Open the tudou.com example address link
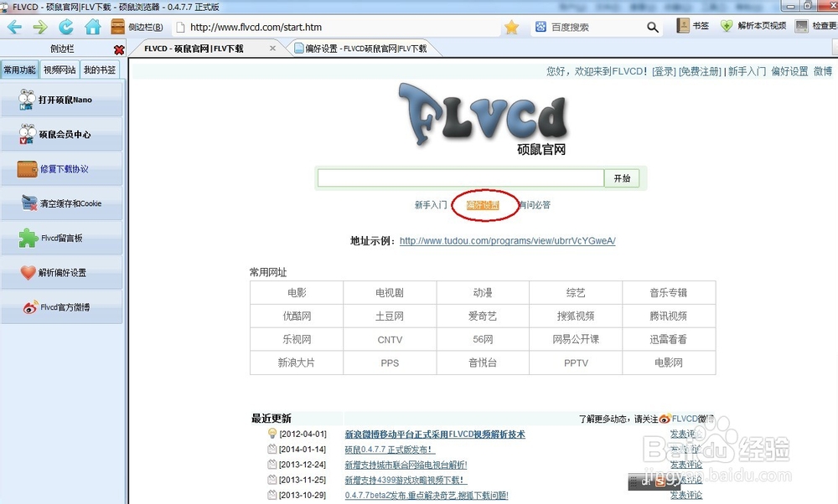 point(508,241)
